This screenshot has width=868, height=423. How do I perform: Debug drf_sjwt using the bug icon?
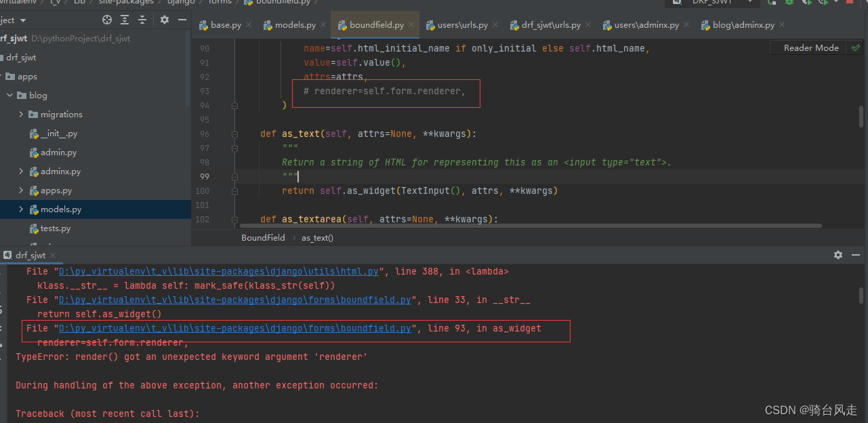click(x=788, y=3)
